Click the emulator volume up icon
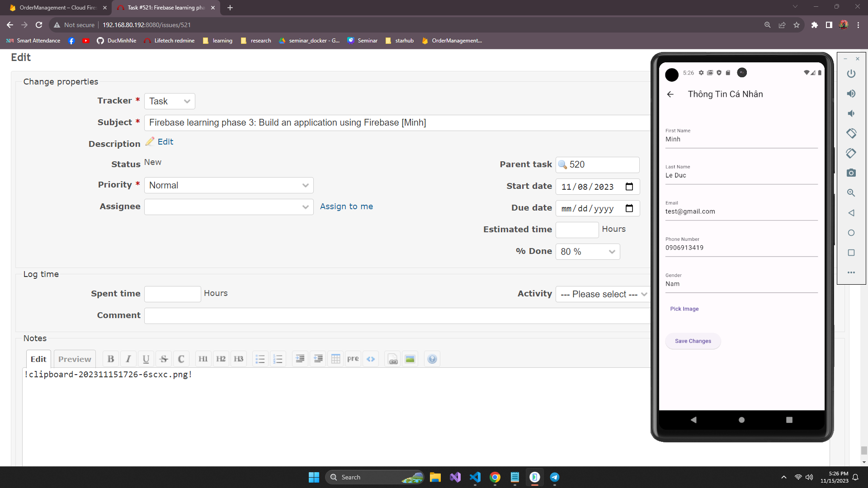The height and width of the screenshot is (488, 868). tap(851, 94)
